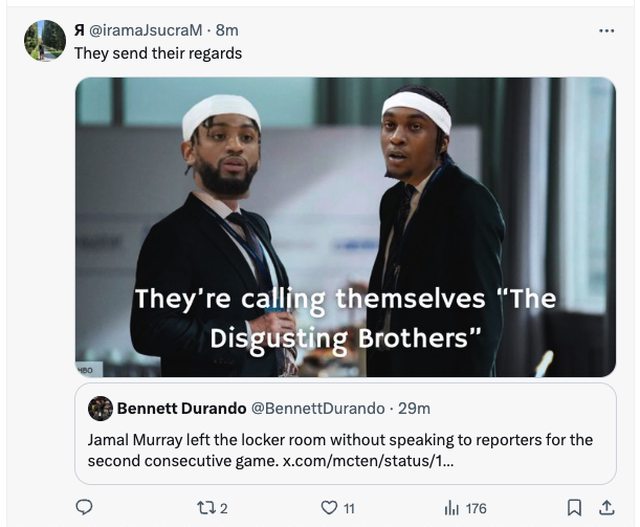The width and height of the screenshot is (640, 527).
Task: Open view analytics bar-chart icon
Action: coord(451,508)
